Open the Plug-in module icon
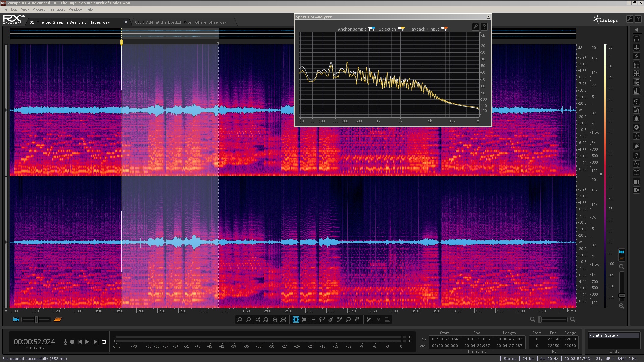This screenshot has height=362, width=644. click(x=636, y=146)
